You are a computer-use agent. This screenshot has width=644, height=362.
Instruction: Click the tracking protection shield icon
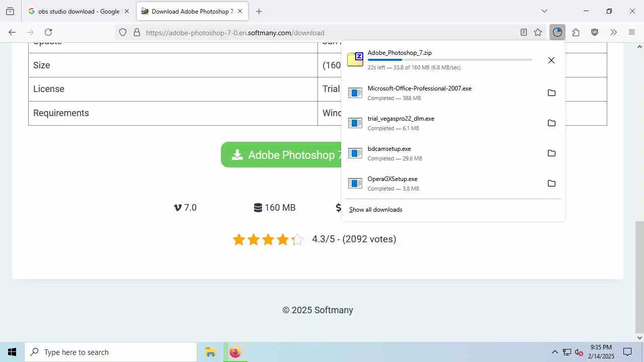[123, 32]
